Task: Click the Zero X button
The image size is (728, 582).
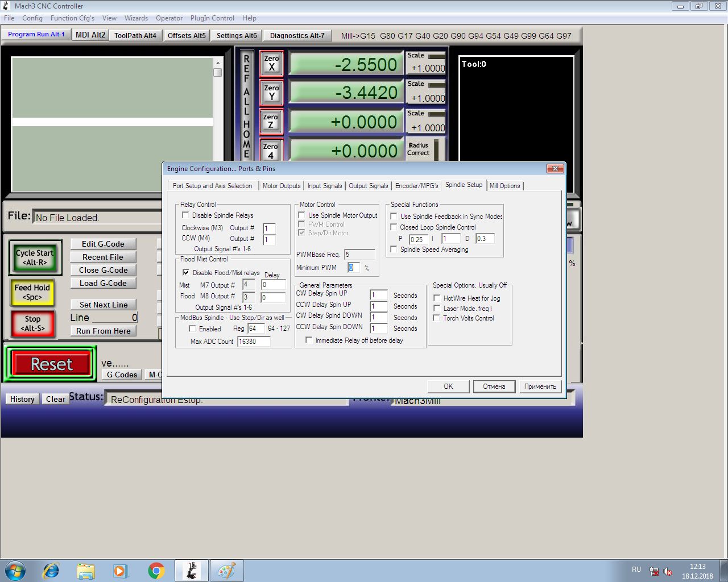Action: tap(272, 64)
